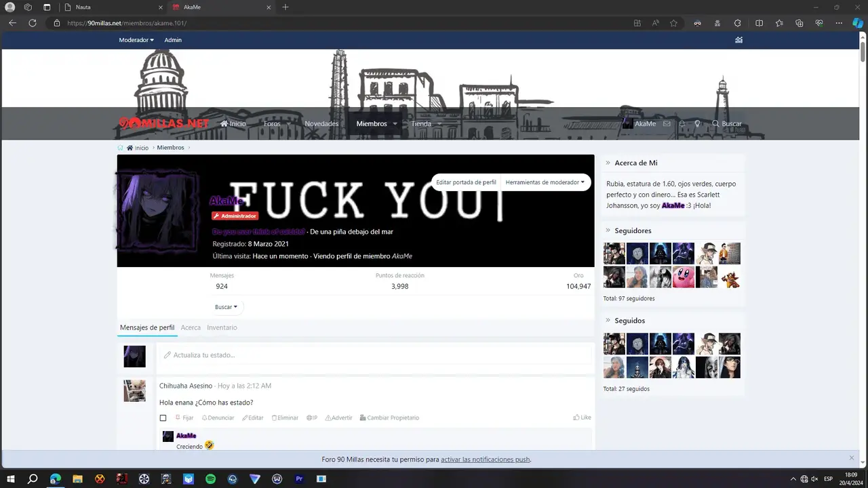Click the lightbulb style-switch icon in navbar
Viewport: 868px width, 488px height.
click(x=697, y=124)
